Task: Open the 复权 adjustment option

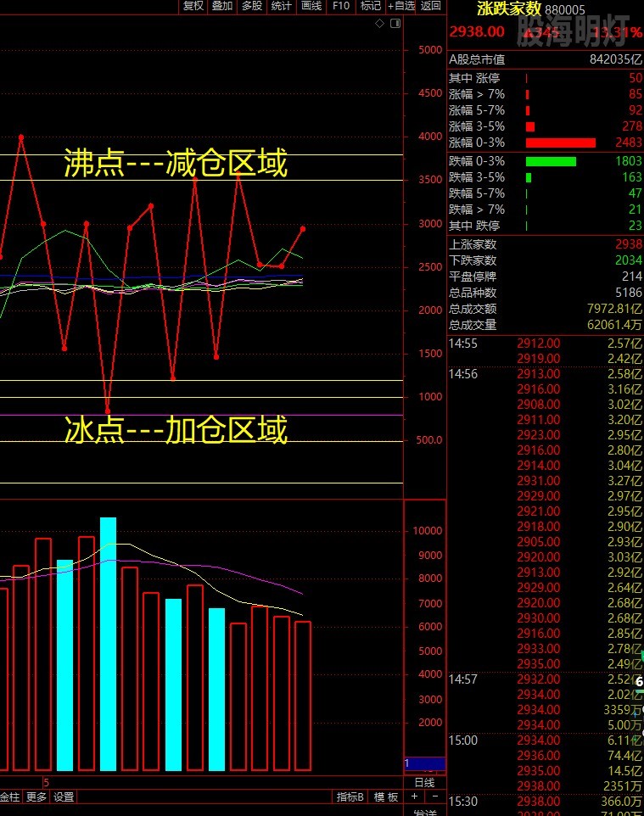Action: coord(193,6)
